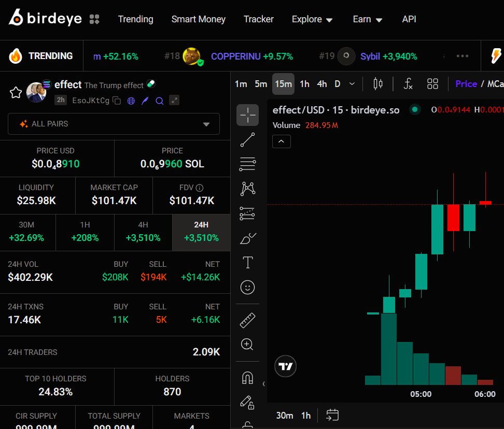Open the candlestick chart type selector
This screenshot has width=504, height=429.
pyautogui.click(x=378, y=84)
